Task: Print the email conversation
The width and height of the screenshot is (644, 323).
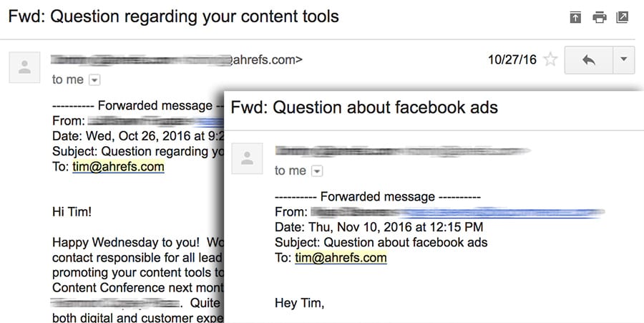Action: tap(599, 17)
